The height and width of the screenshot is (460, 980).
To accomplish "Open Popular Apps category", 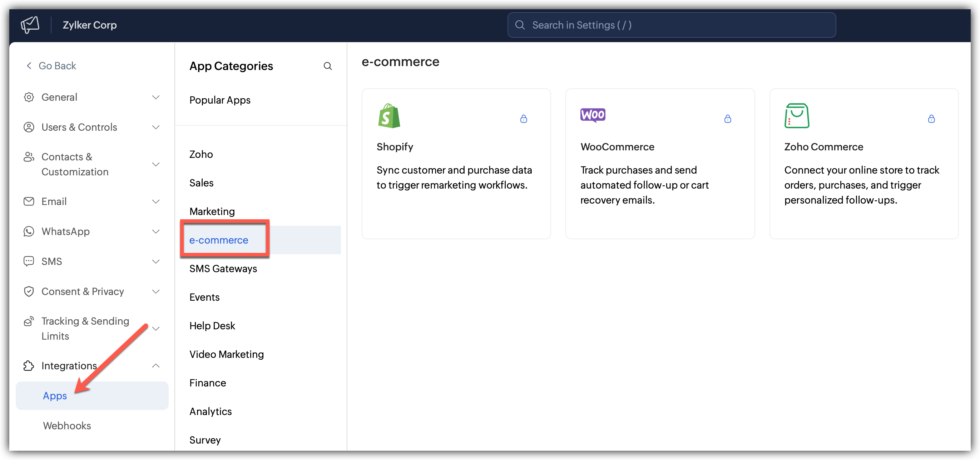I will pyautogui.click(x=220, y=100).
